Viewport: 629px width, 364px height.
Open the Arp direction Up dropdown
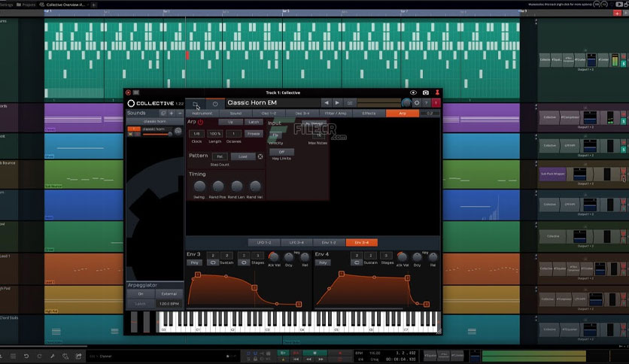tap(231, 122)
